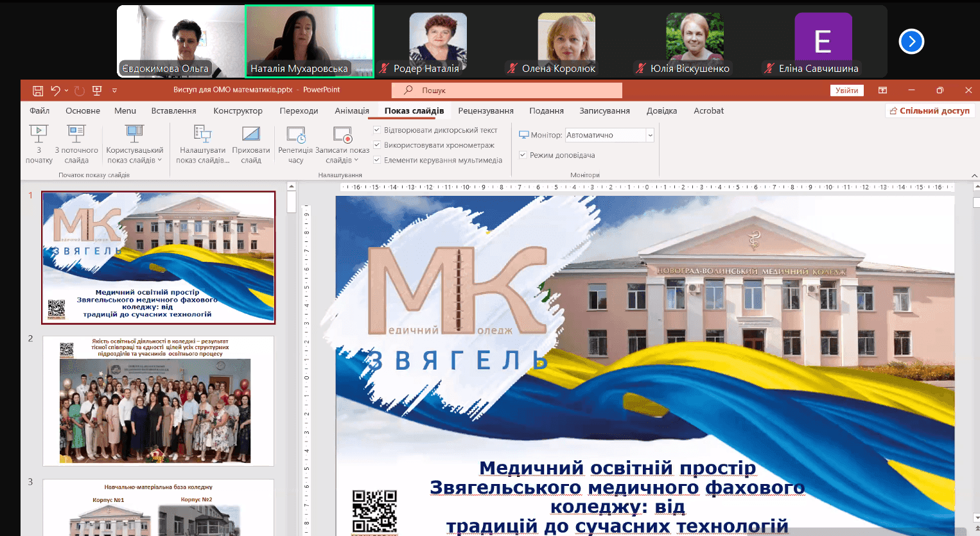Open the Користувацький показ слайдів dropdown
The image size is (980, 536).
point(134,144)
